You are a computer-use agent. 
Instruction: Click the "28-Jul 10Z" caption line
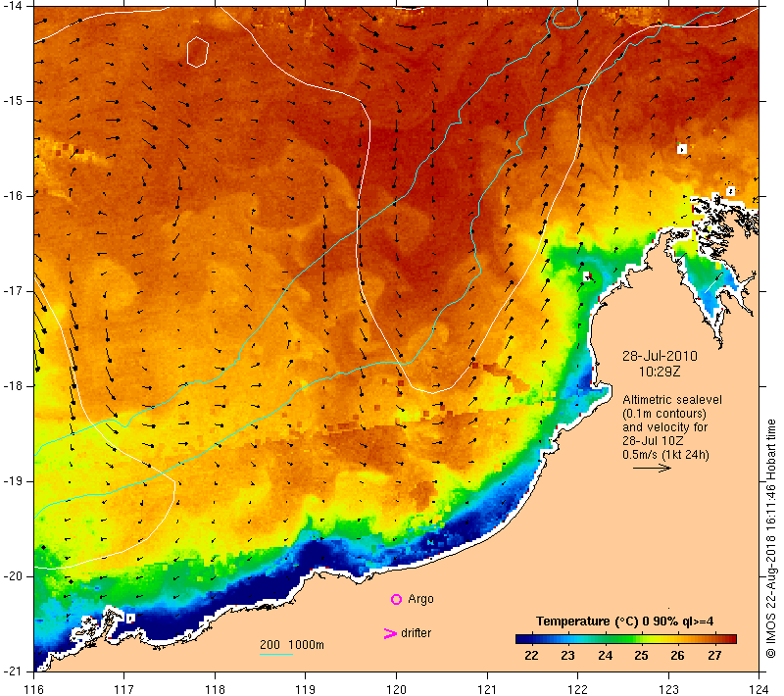click(x=653, y=440)
